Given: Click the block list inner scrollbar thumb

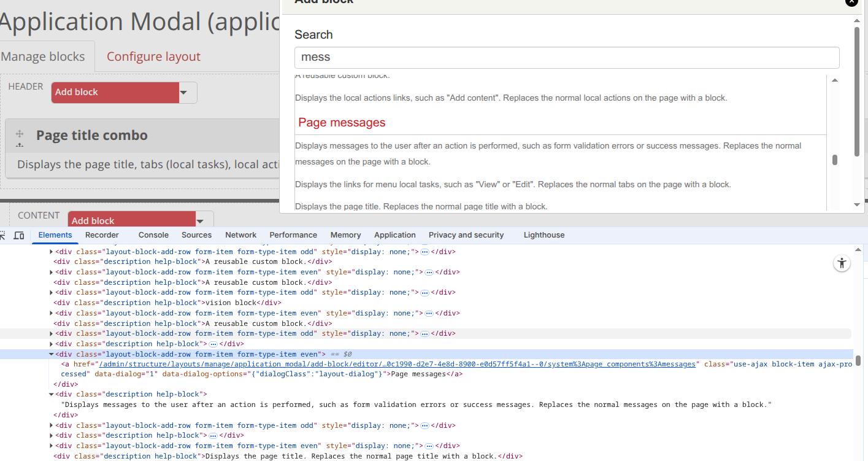Looking at the screenshot, I should (x=835, y=160).
